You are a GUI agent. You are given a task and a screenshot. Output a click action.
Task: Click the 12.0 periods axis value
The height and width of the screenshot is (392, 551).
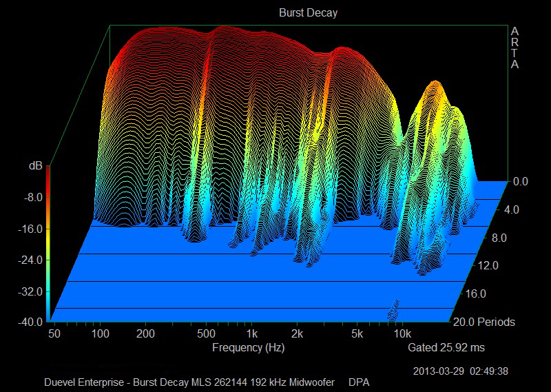488,265
